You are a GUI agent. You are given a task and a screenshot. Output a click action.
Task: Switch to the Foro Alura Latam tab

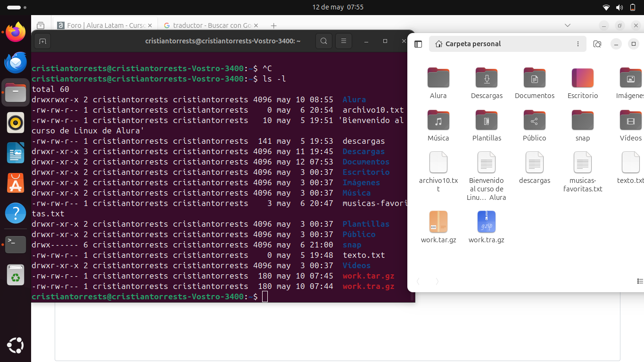tap(105, 25)
